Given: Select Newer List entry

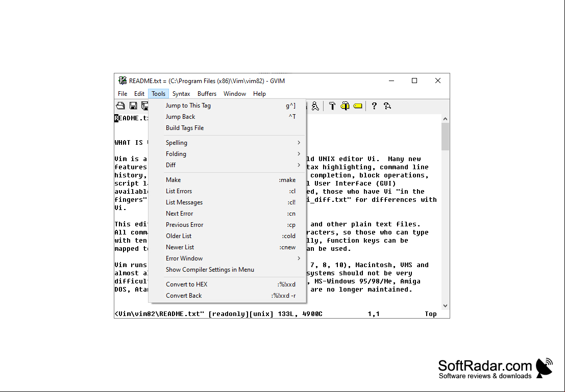Looking at the screenshot, I should tap(227, 247).
